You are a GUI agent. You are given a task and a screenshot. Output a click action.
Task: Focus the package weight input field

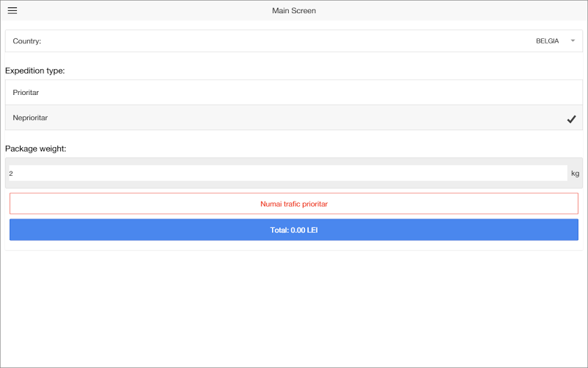pyautogui.click(x=287, y=174)
